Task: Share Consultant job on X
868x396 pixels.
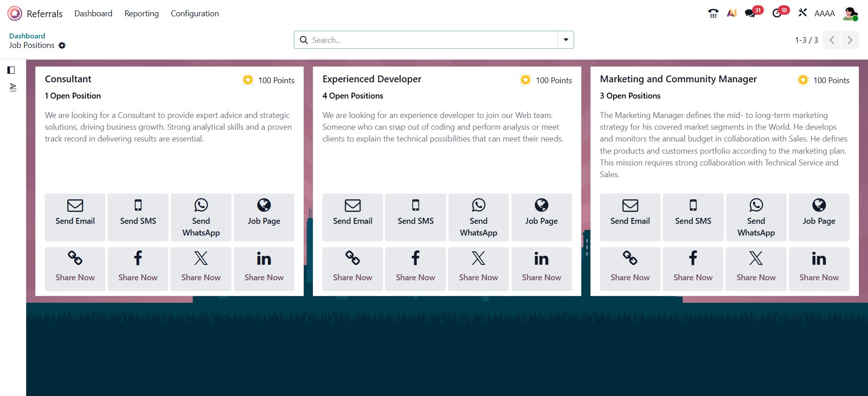Action: pyautogui.click(x=201, y=269)
